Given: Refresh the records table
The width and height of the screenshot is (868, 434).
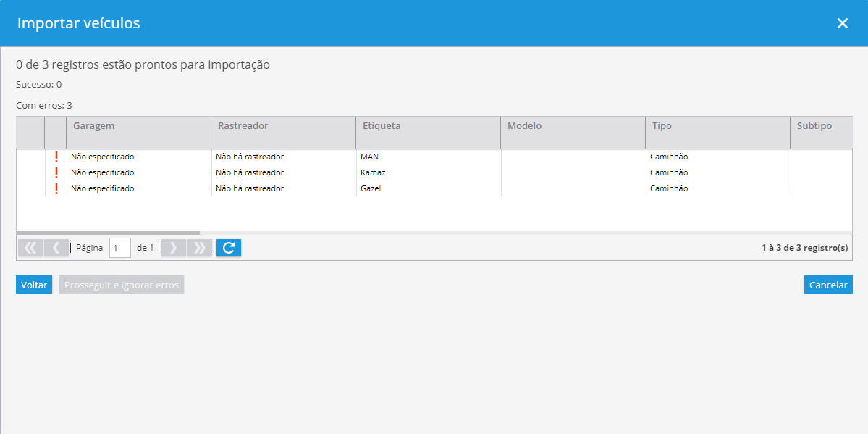Looking at the screenshot, I should (229, 248).
